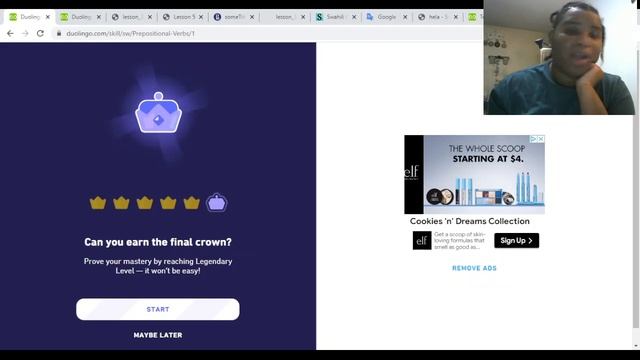Viewport: 640px width, 360px height.
Task: Click the ad description 'Get a scoop of skin-loving formulas'
Action: (460, 240)
